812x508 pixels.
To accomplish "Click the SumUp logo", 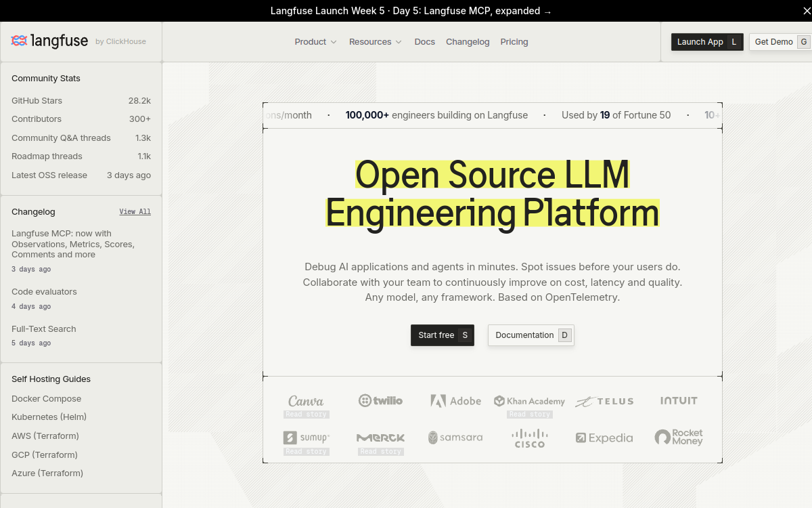I will 307,438.
